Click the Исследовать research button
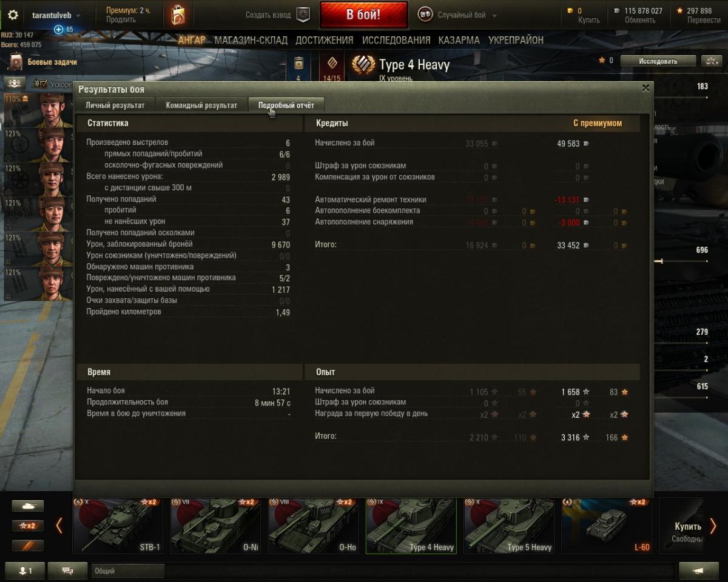 tap(658, 61)
